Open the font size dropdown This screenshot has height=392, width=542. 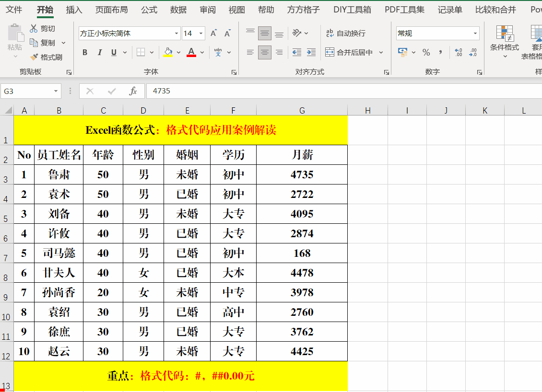[201, 33]
